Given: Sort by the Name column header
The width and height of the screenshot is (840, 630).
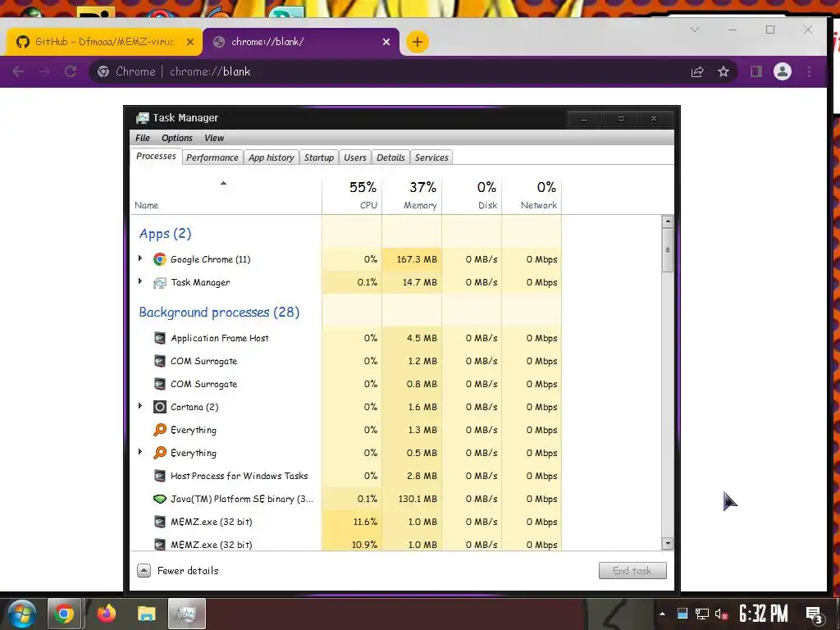Looking at the screenshot, I should pyautogui.click(x=226, y=195).
